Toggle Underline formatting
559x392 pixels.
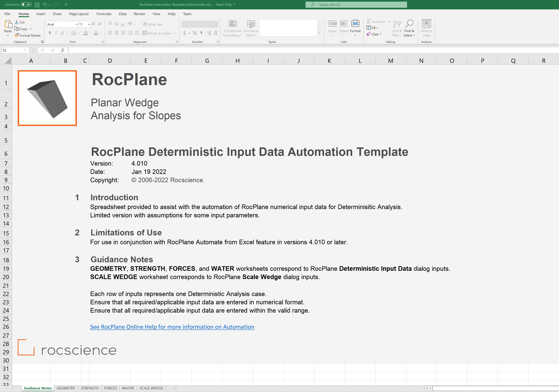[x=62, y=33]
